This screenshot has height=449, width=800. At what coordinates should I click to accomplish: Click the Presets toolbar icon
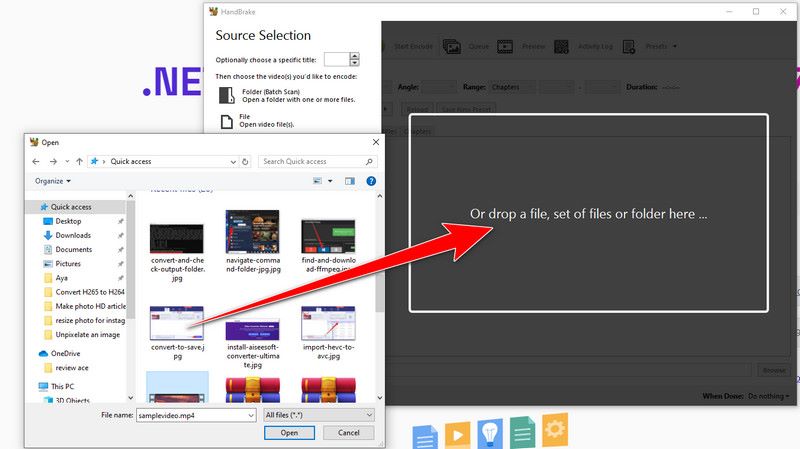631,46
